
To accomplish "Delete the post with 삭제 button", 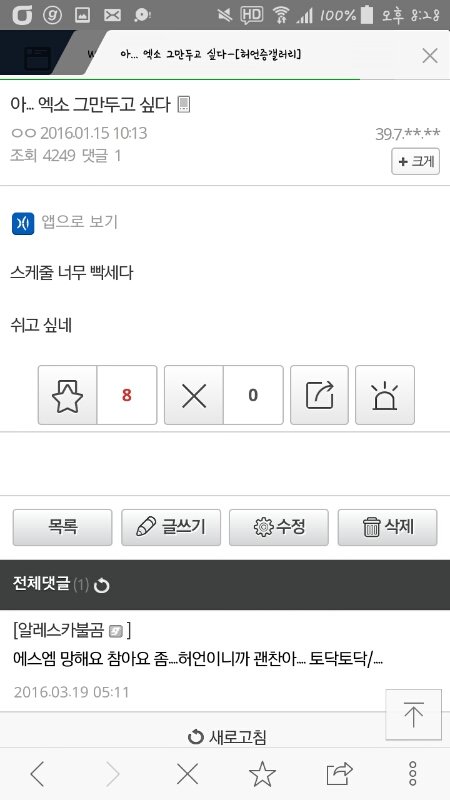I will point(387,527).
